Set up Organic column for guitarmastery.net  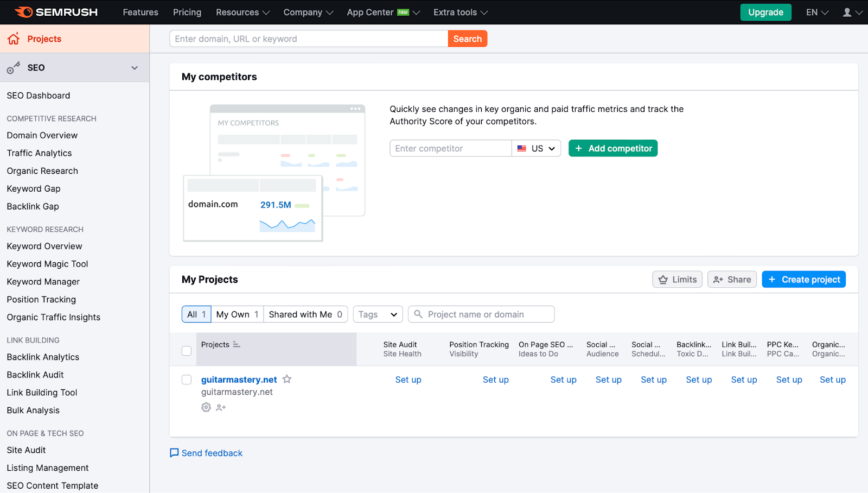click(833, 380)
